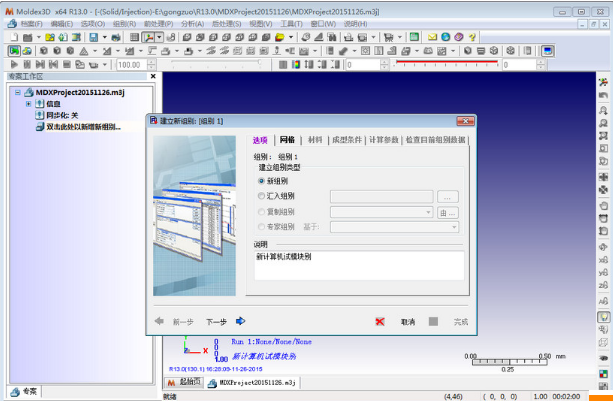
Task: Select the 同步化: 关 tree item
Action: click(62, 115)
